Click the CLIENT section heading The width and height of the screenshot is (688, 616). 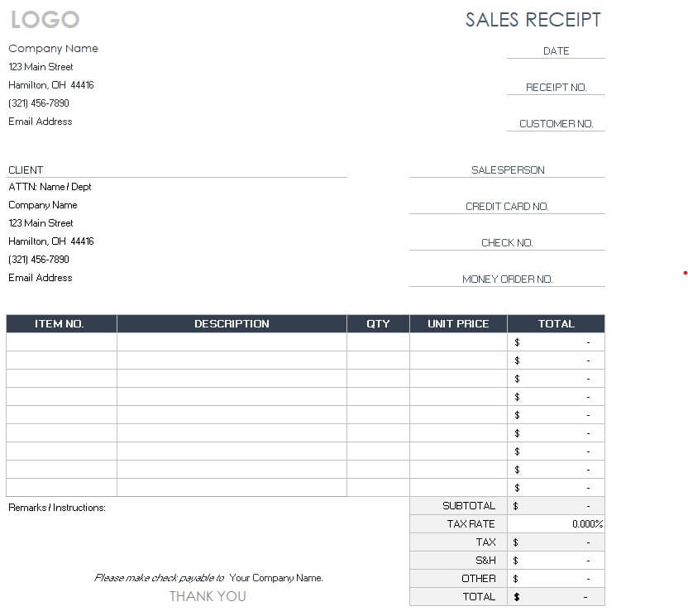click(x=26, y=170)
